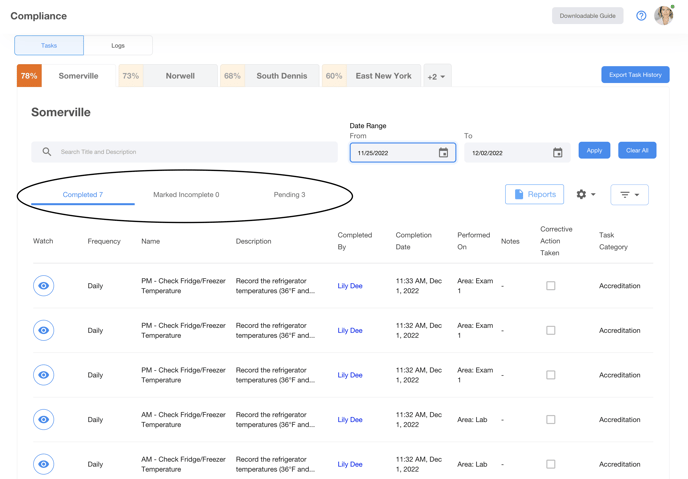This screenshot has width=688, height=479.
Task: Click the Frequency column header
Action: point(104,241)
